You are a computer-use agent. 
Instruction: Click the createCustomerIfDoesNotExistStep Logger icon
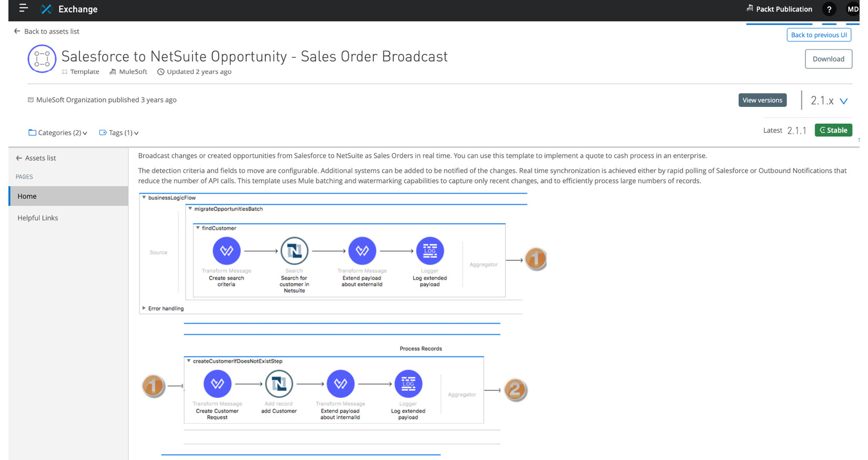pyautogui.click(x=408, y=384)
